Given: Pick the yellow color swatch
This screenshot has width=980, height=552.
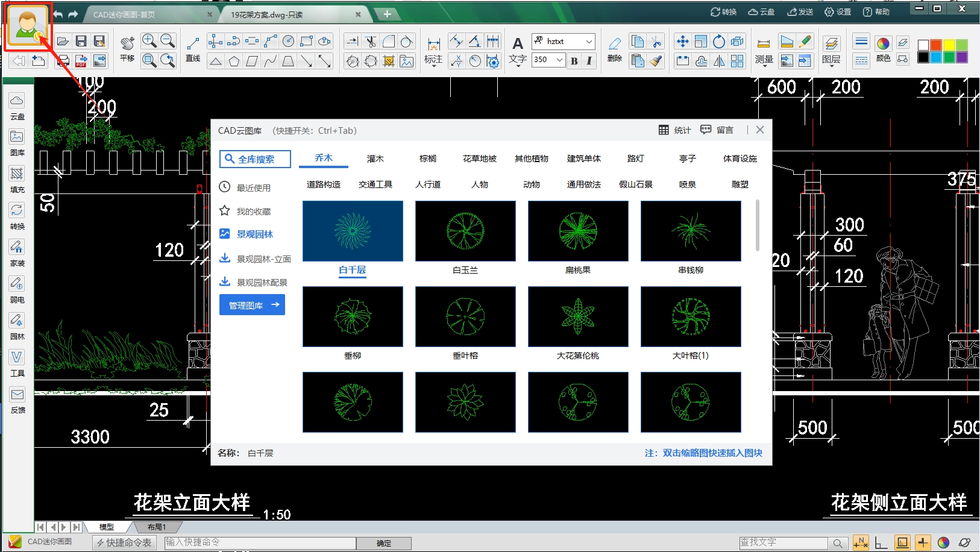Looking at the screenshot, I should 949,45.
